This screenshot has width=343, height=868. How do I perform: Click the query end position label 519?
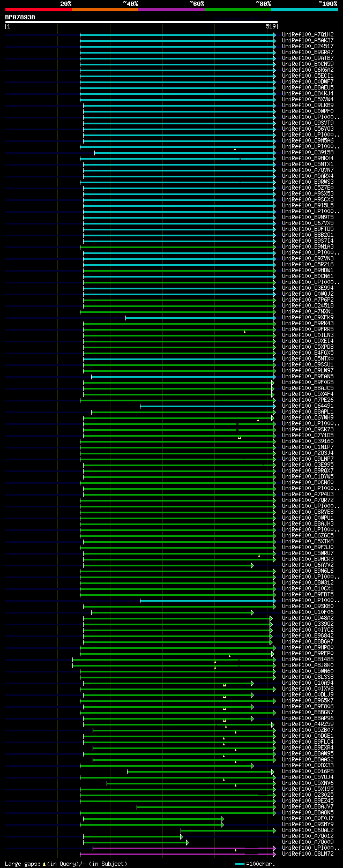[x=270, y=26]
